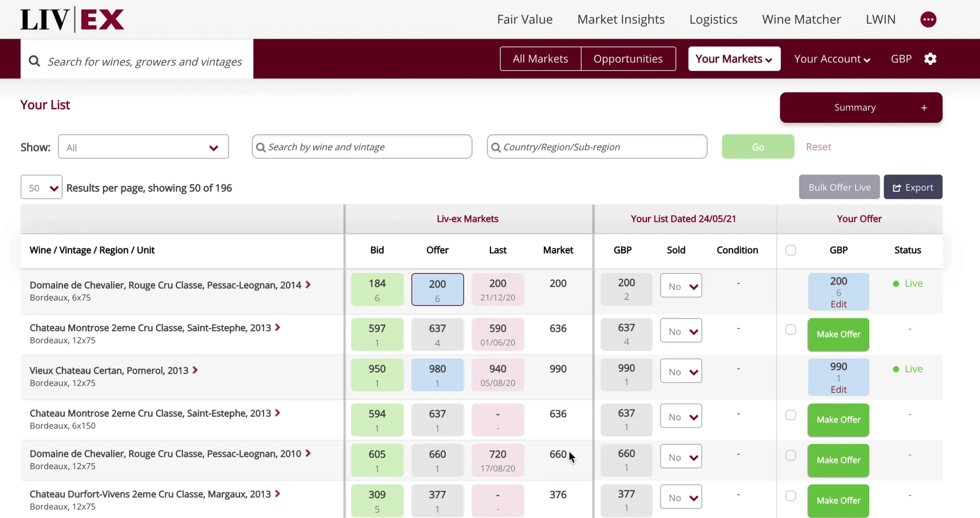Tick checkbox for Chateau Montrose 12x75 row

[x=790, y=329]
